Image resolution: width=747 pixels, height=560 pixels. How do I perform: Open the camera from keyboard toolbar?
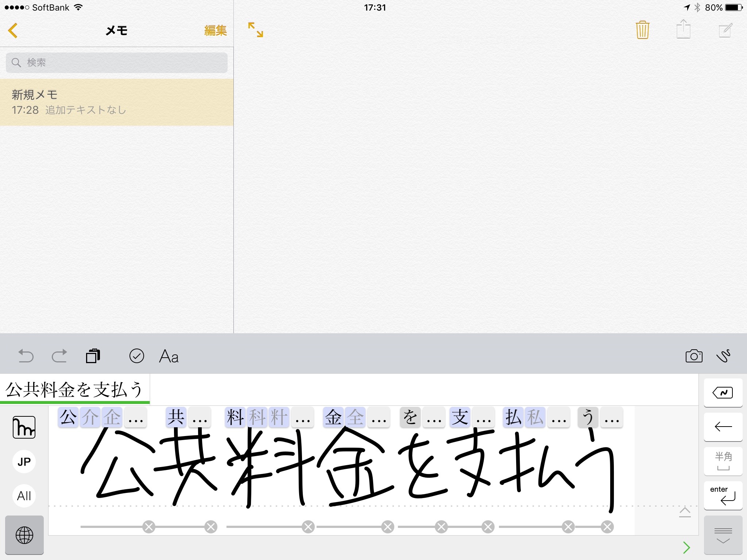[x=694, y=356]
